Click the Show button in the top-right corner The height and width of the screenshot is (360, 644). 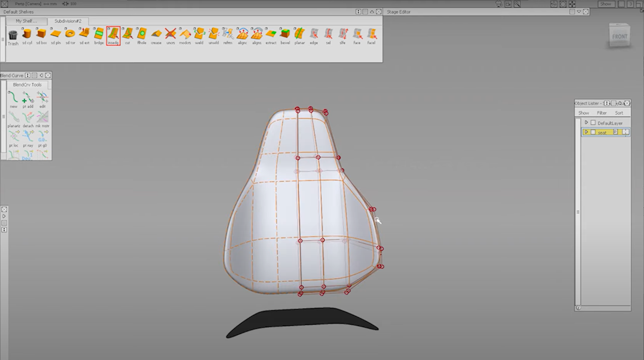606,4
